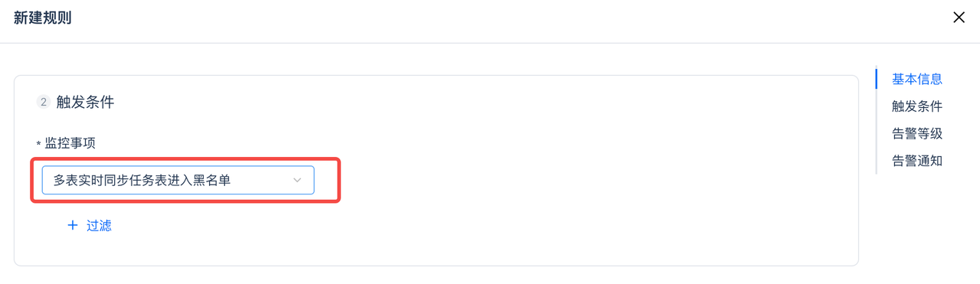Click blue active indicator beside 基本信息

876,79
